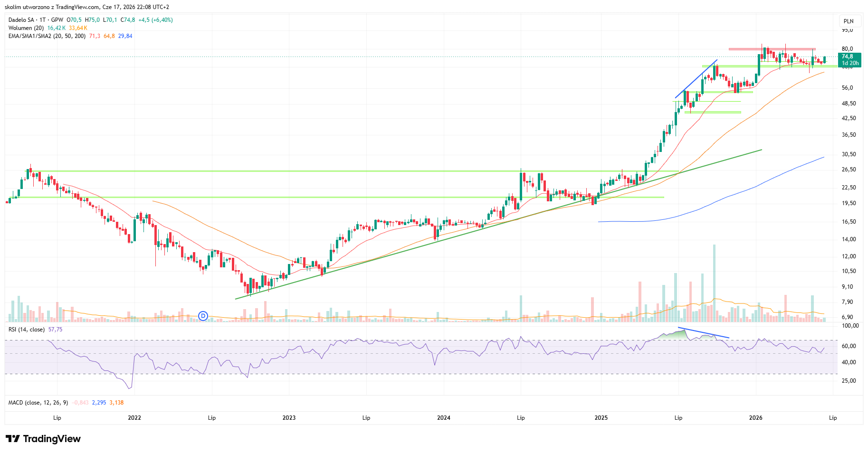Click the volume average value 33,64 K
Image resolution: width=868 pixels, height=453 pixels.
point(78,28)
